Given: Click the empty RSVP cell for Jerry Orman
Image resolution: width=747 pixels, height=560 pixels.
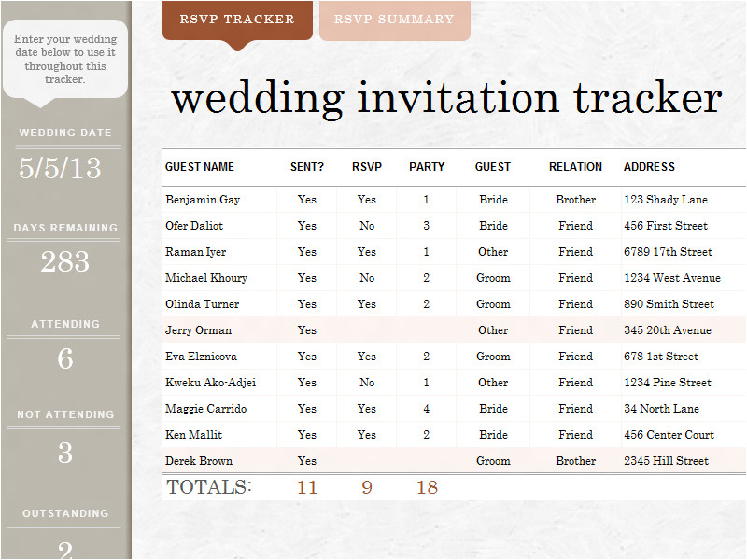Looking at the screenshot, I should point(367,330).
